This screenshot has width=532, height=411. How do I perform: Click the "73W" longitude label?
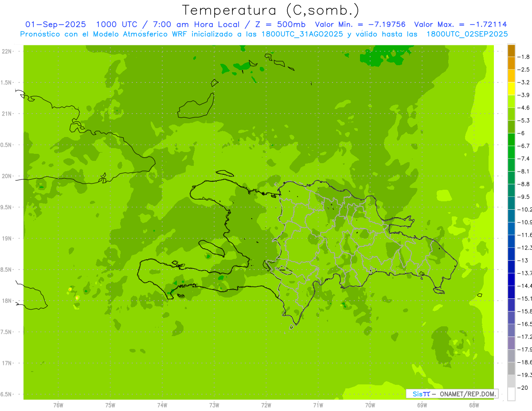pos(214,405)
